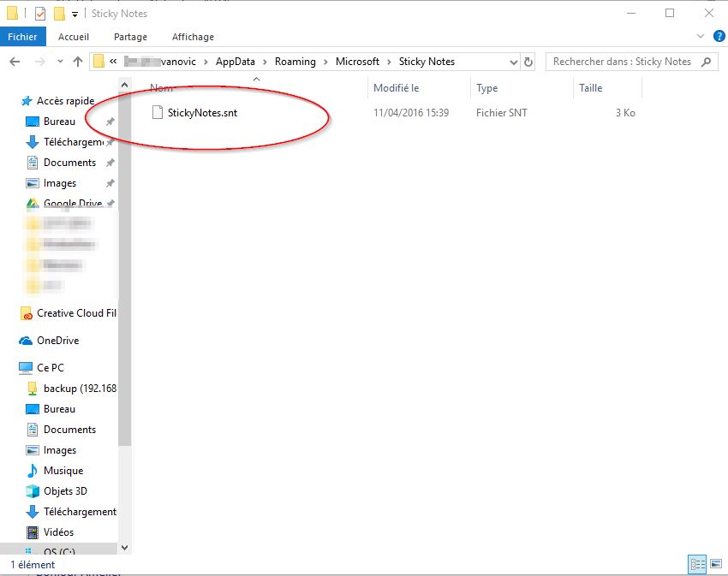Select the Affichage tab
Image resolution: width=728 pixels, height=576 pixels.
click(x=193, y=37)
